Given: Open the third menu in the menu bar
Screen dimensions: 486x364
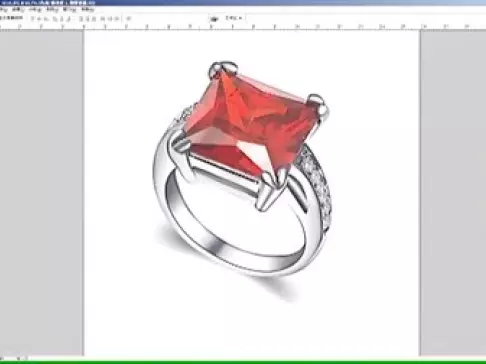Looking at the screenshot, I should coord(34,10).
